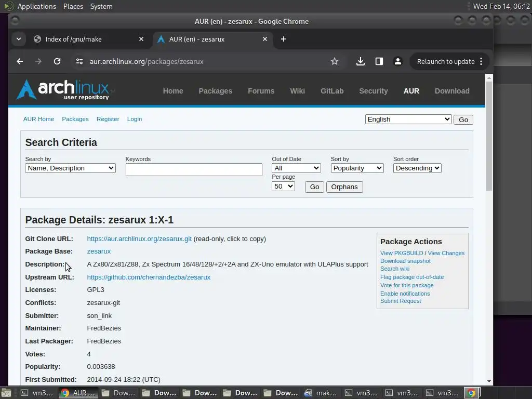Viewport: 532px width, 399px height.
Task: Open the Login link
Action: click(x=135, y=119)
